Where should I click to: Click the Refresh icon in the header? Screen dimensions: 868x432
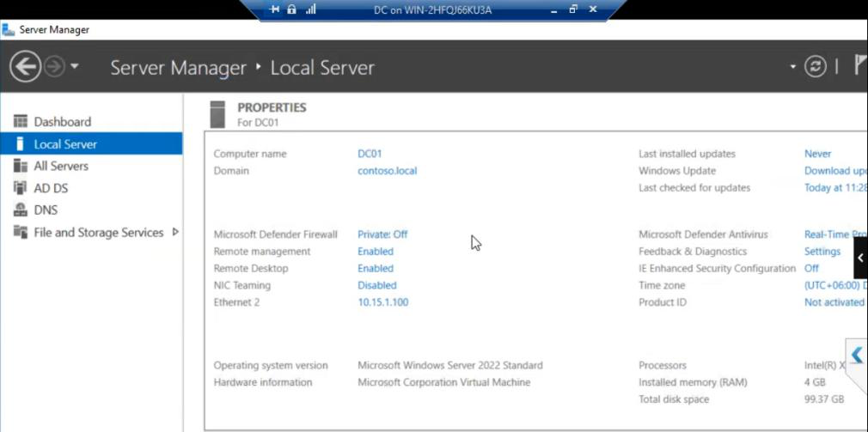coord(815,67)
